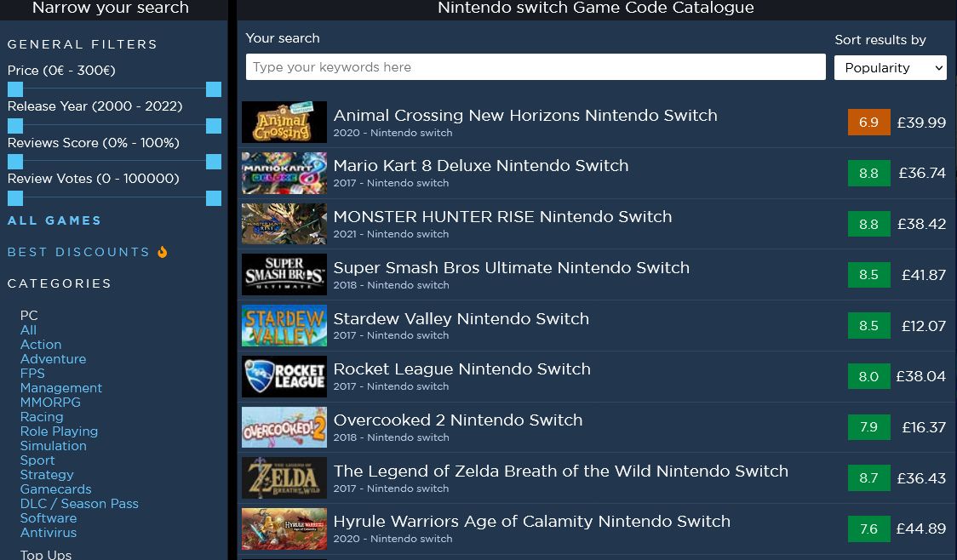Click the Hyrule Warriors Age of Calamity cover
This screenshot has height=560, width=957.
click(284, 529)
